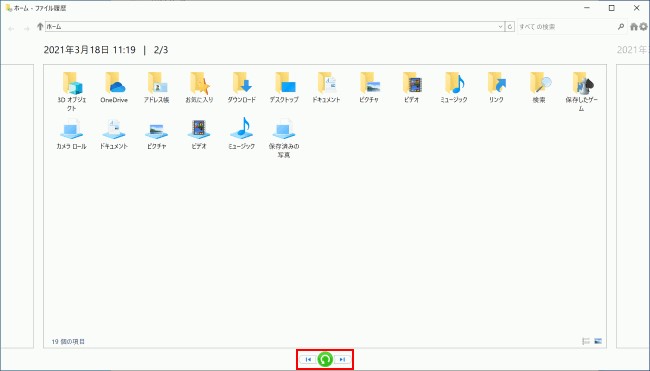The image size is (650, 371).
Task: Open the ビデオ library icon
Action: tap(199, 134)
